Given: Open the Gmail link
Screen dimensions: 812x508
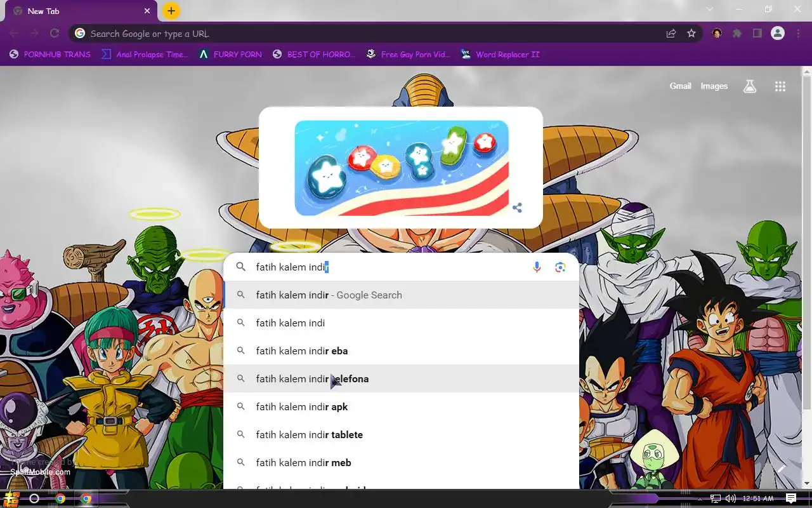Looking at the screenshot, I should click(x=680, y=86).
